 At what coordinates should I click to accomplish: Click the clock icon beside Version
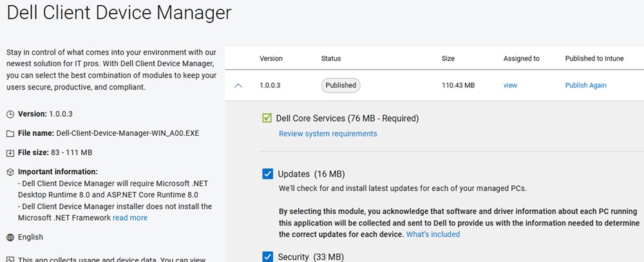[x=10, y=114]
